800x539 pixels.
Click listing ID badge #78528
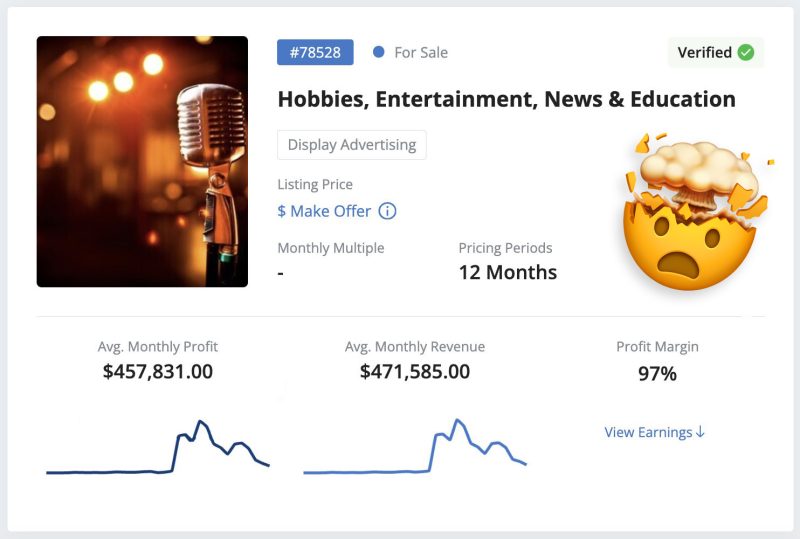(x=315, y=52)
